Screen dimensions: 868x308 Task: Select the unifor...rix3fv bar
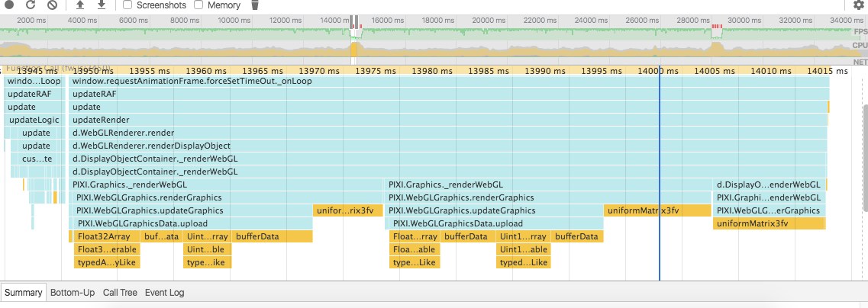(x=349, y=210)
